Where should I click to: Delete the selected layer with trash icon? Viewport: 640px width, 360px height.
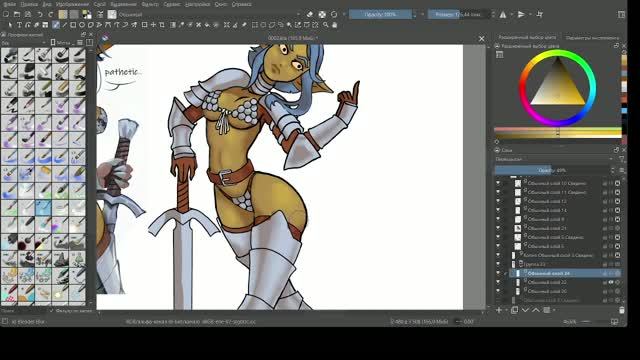(x=621, y=310)
